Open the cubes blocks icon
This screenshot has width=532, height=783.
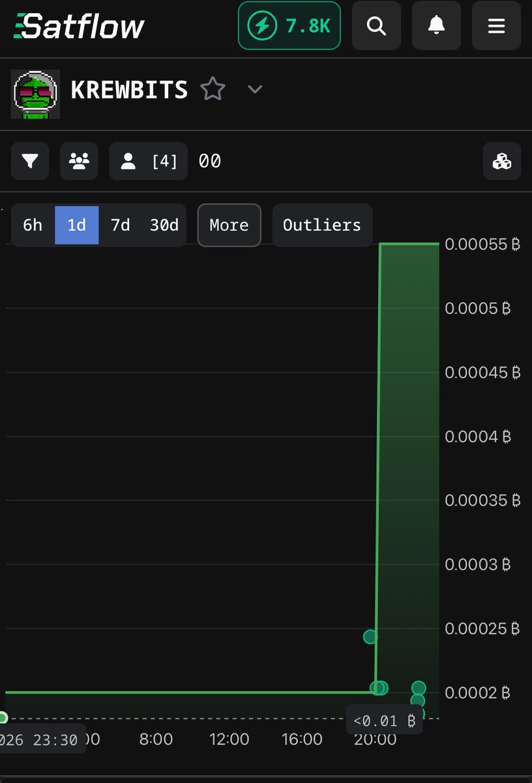point(502,161)
